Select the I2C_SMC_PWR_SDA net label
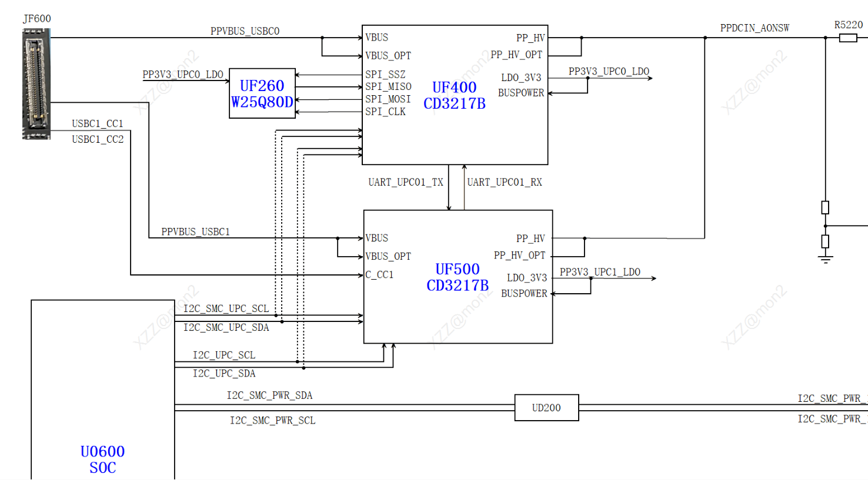 [270, 395]
